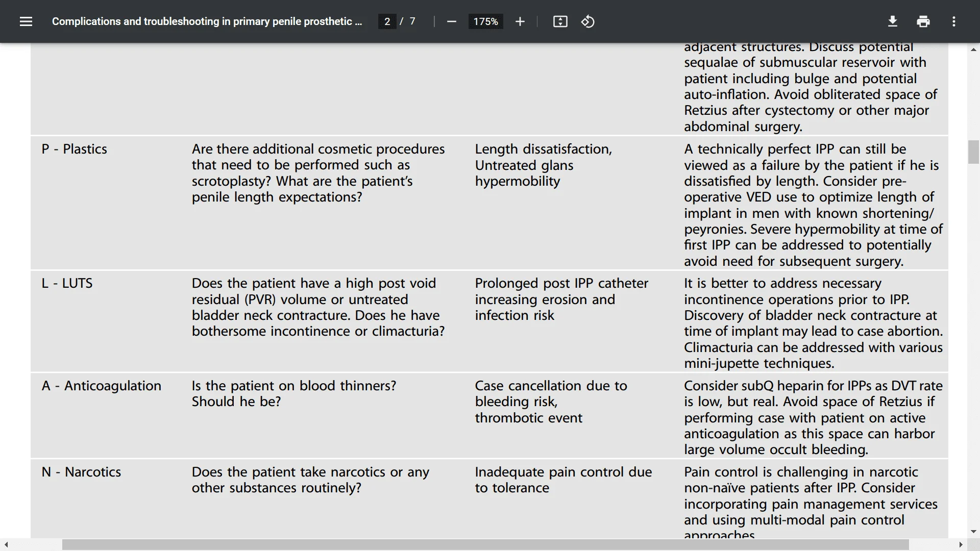This screenshot has width=980, height=551.
Task: Print the PDF document
Action: 923,21
